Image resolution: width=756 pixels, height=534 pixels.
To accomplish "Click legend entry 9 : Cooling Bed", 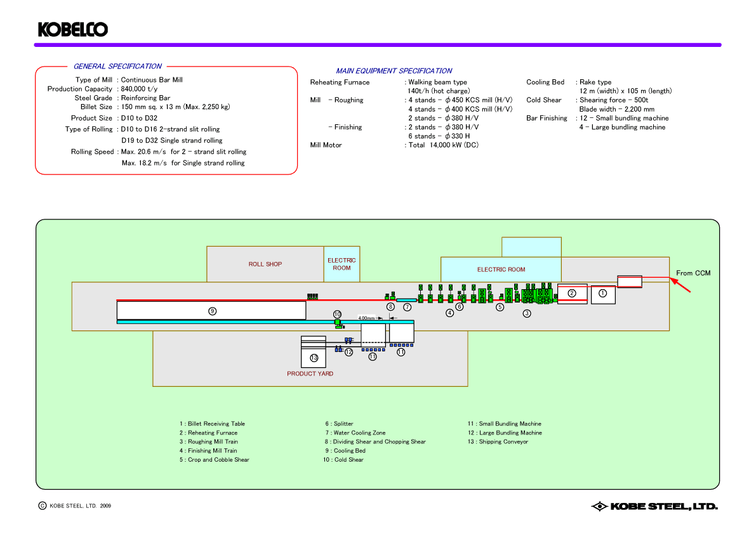I will [345, 451].
